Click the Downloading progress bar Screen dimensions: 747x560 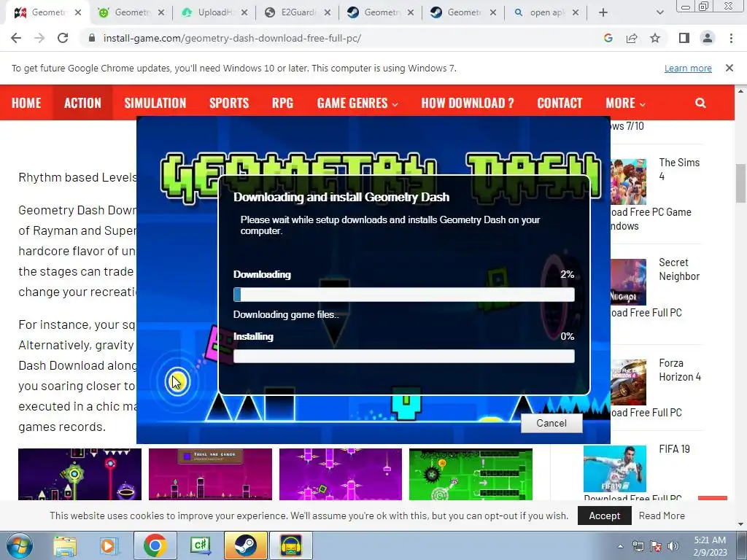pos(404,295)
